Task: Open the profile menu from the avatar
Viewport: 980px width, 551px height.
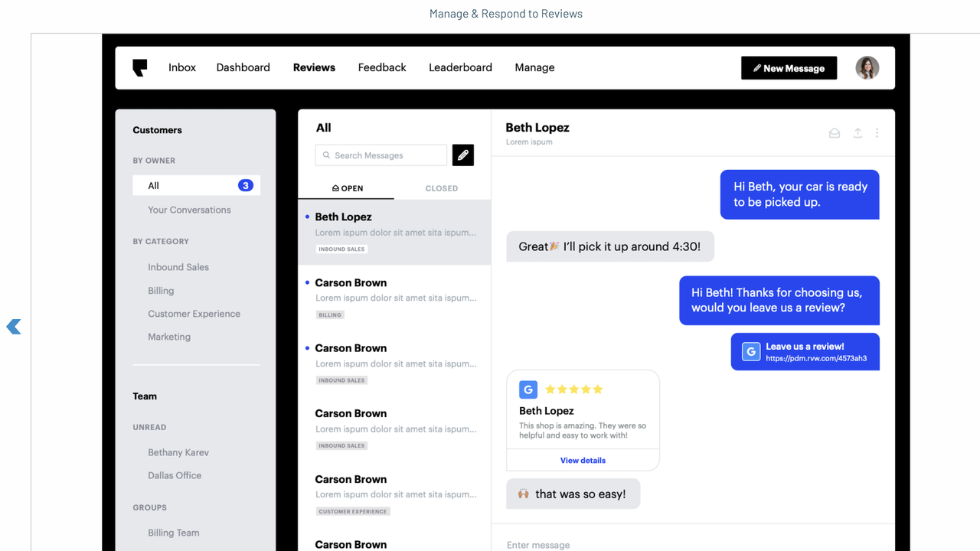Action: click(867, 67)
